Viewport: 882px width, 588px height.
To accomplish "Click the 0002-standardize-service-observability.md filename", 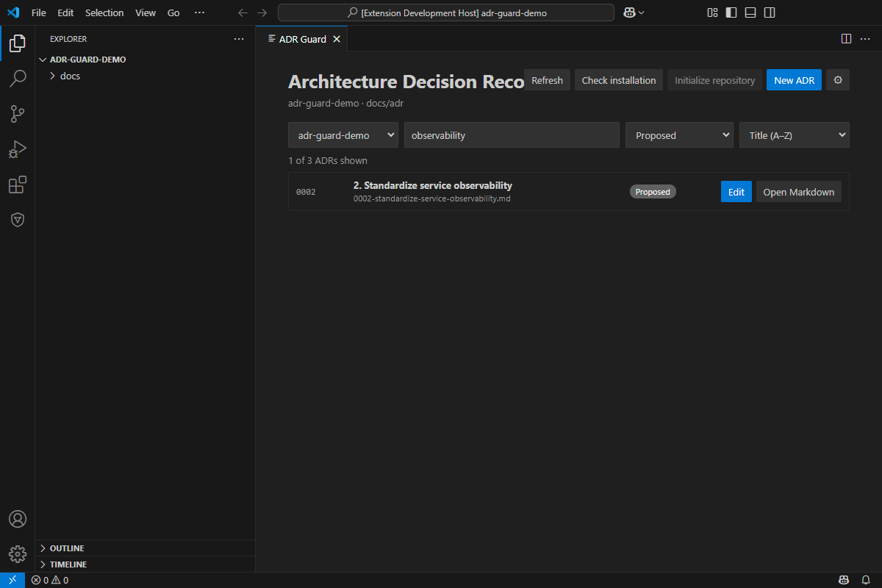I will pos(432,198).
